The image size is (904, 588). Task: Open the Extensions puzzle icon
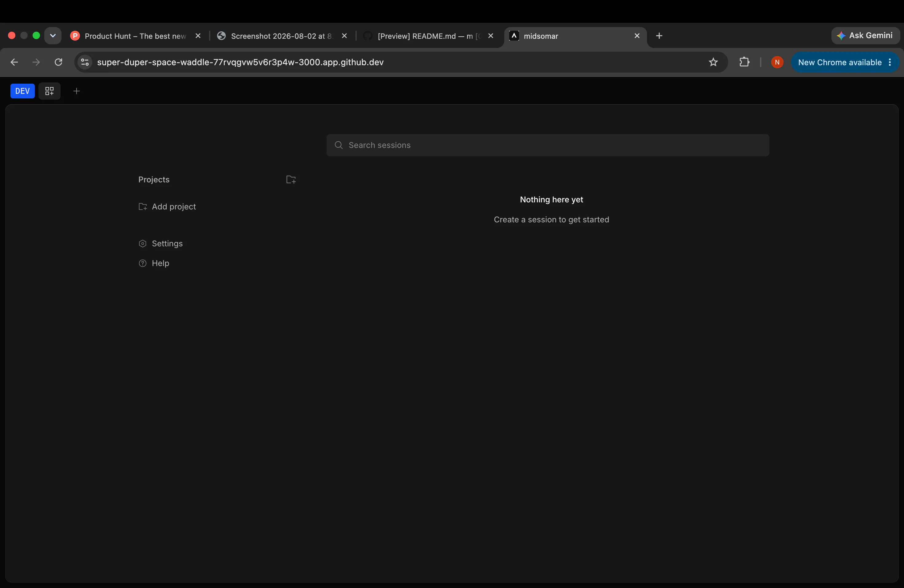(744, 62)
